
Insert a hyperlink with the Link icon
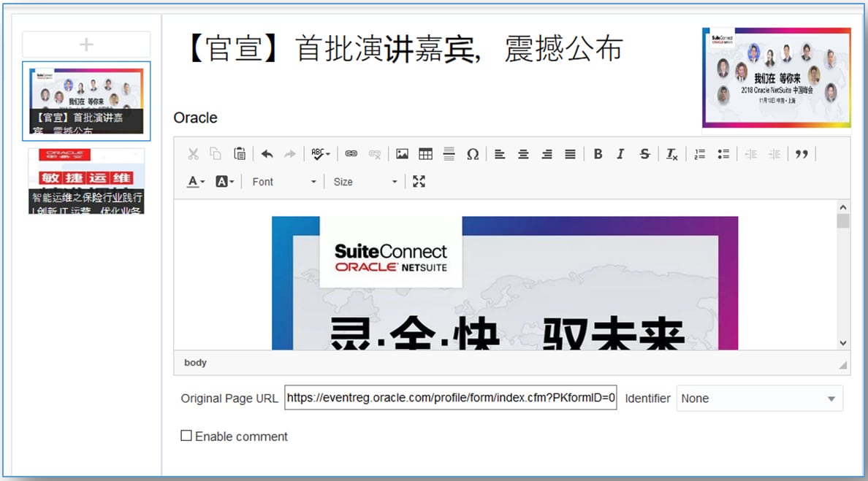tap(351, 154)
